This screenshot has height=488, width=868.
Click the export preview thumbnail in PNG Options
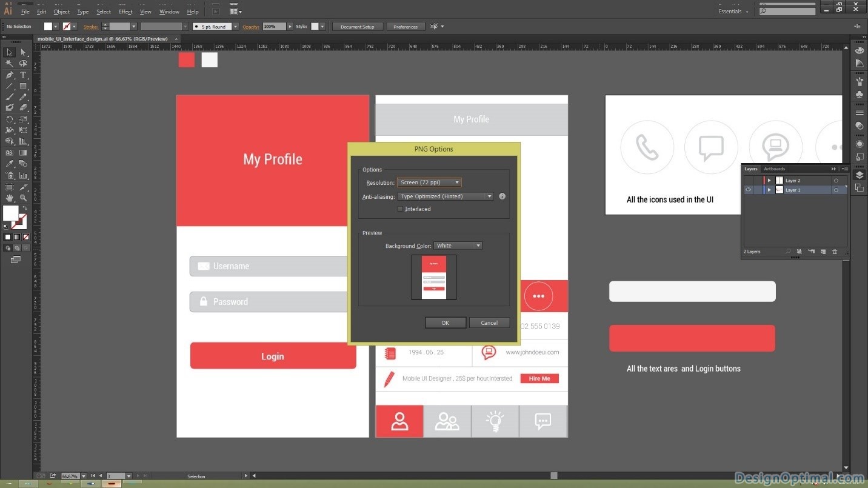pos(434,277)
